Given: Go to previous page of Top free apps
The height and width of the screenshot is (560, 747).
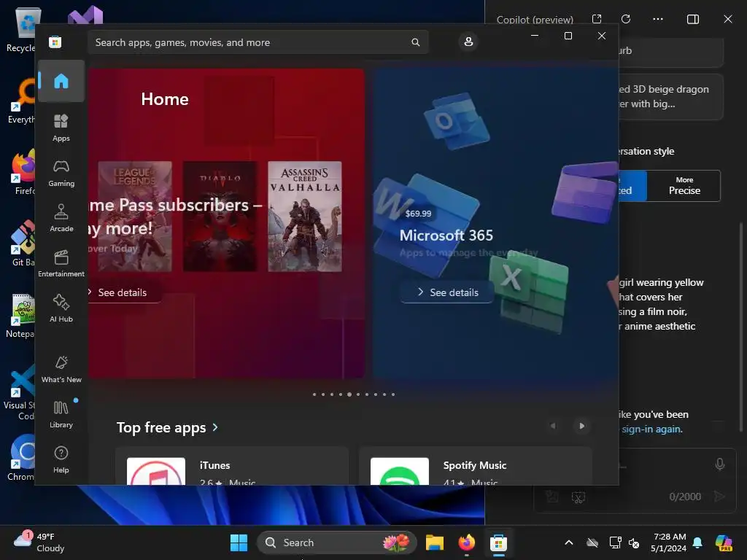Looking at the screenshot, I should (553, 426).
